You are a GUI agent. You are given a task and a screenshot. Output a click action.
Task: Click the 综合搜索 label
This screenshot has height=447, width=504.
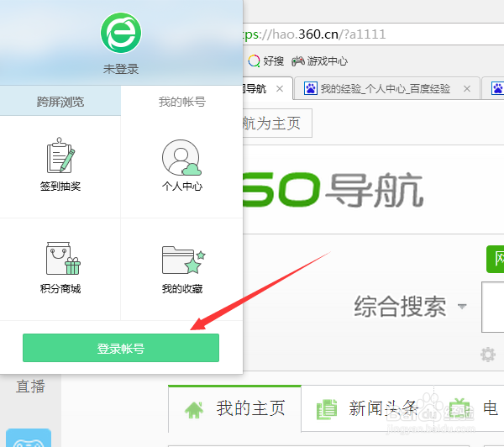pos(400,306)
